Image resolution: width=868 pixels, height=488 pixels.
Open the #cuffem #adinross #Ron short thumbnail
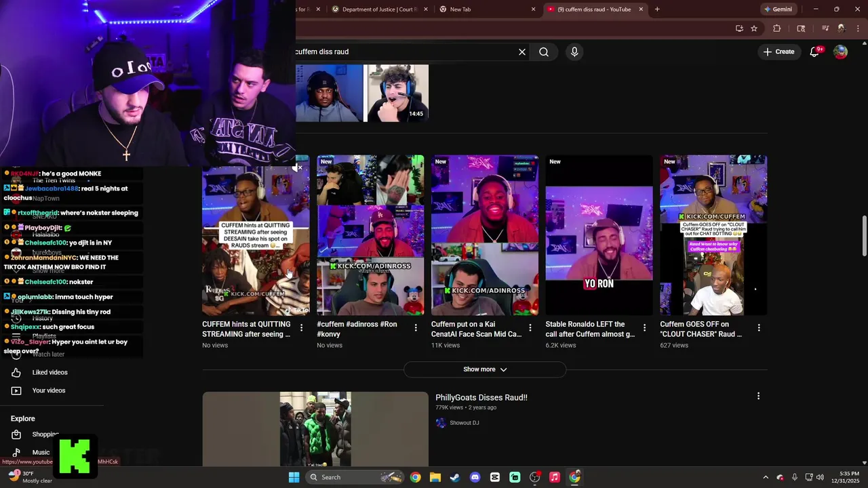click(370, 235)
